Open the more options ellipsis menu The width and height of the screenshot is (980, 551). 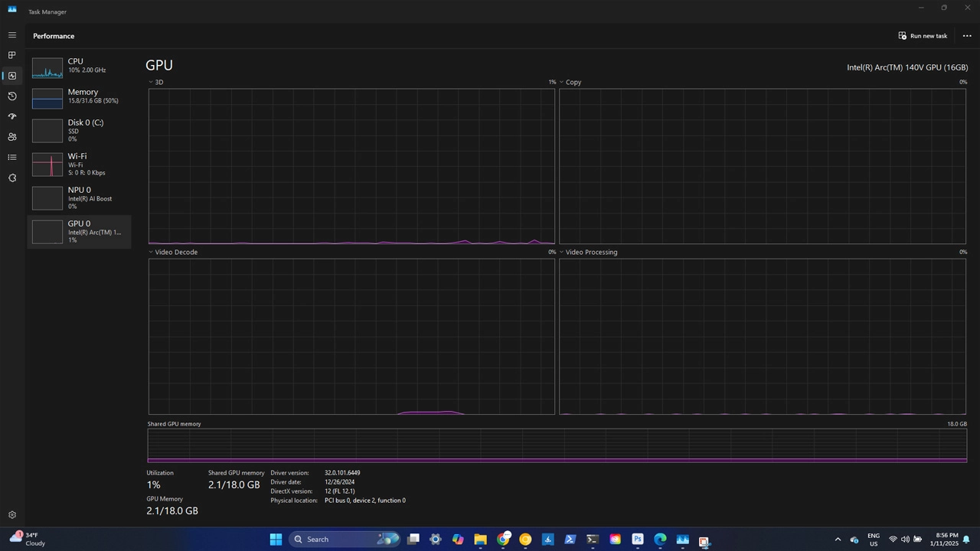click(x=967, y=36)
